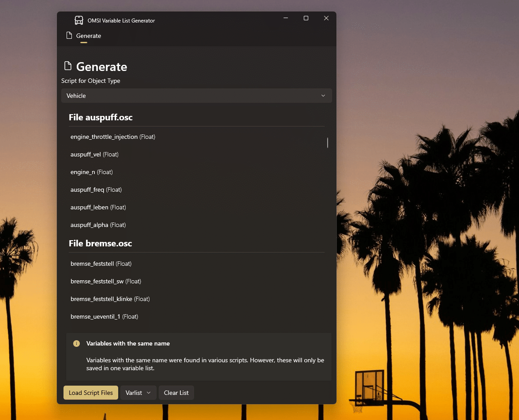Minimize the OMSI Variable List Generator window
The image size is (519, 420).
point(286,18)
